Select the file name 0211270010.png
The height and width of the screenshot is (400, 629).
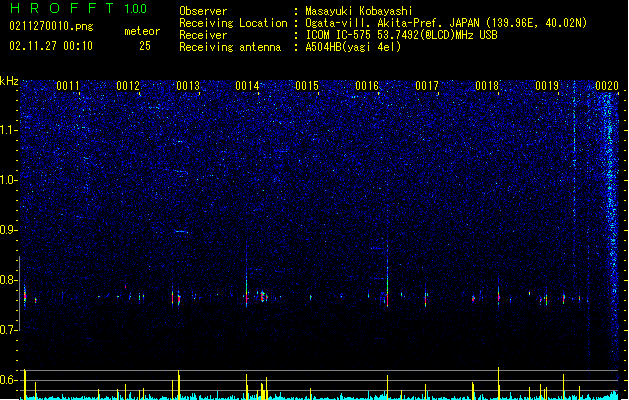(x=51, y=26)
